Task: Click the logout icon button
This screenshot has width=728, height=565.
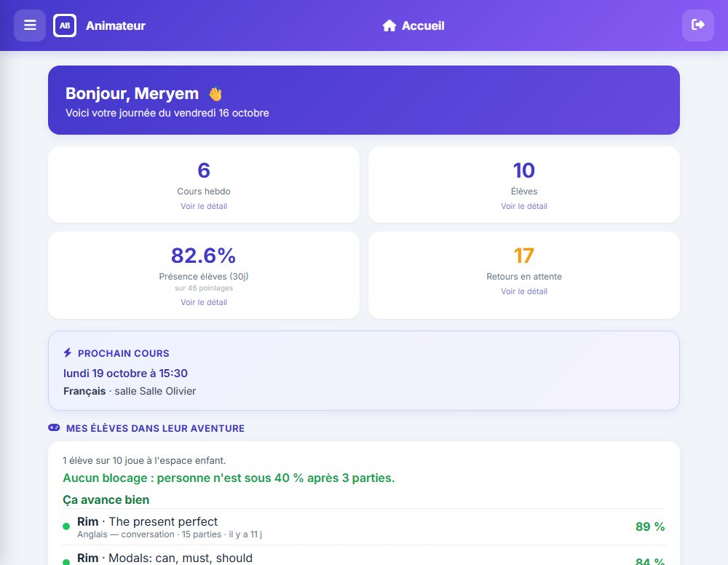Action: 698,25
